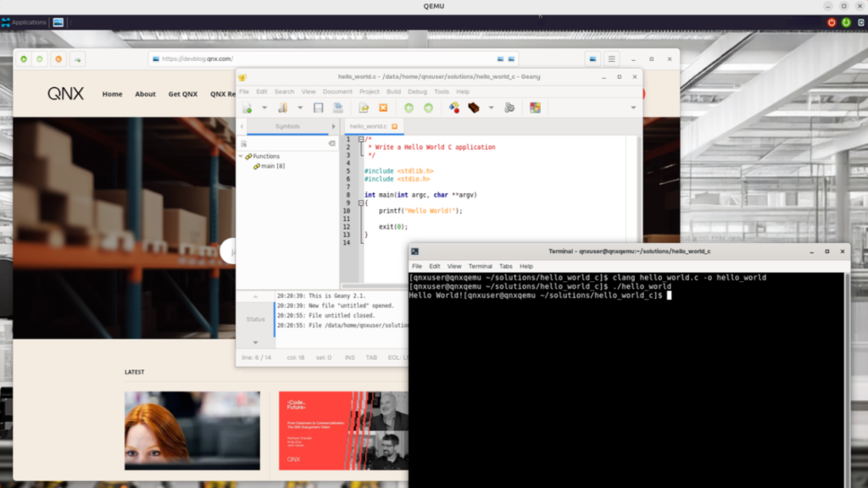Open Terminal Edit menu

(x=435, y=267)
